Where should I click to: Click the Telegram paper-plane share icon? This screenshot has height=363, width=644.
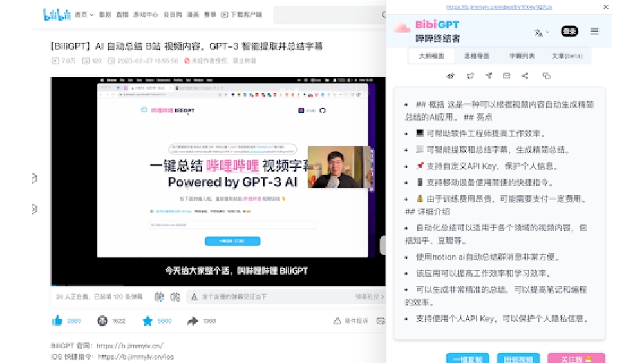click(x=488, y=76)
